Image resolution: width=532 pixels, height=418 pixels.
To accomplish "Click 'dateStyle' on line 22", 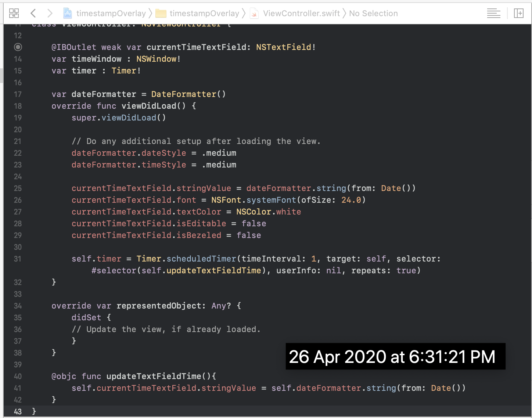I will point(164,153).
